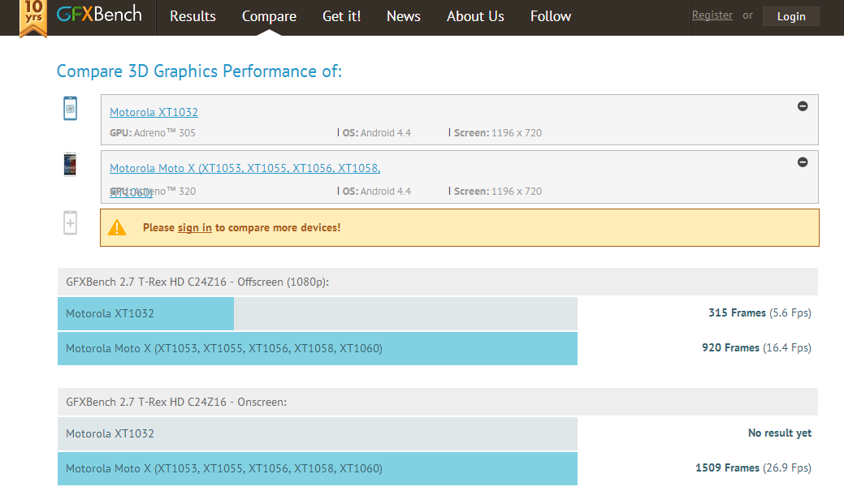This screenshot has height=504, width=844.
Task: Click the 10 yrs anniversary ribbon badge
Action: [x=33, y=18]
